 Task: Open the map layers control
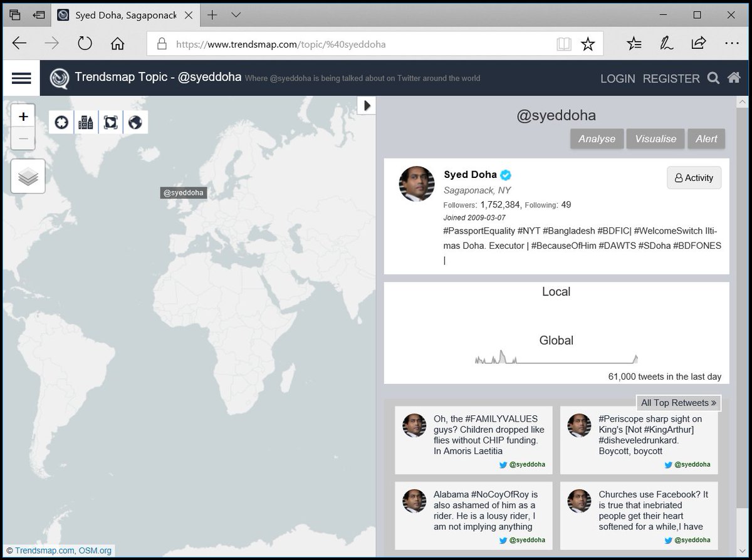coord(28,176)
